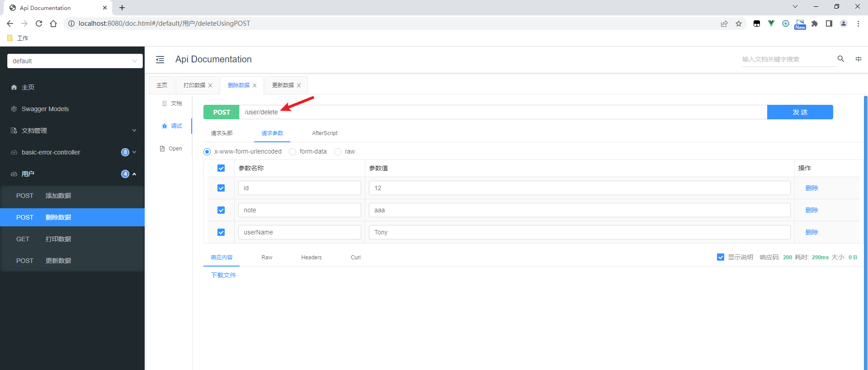Open Swagger Models in the sidebar

(72, 109)
